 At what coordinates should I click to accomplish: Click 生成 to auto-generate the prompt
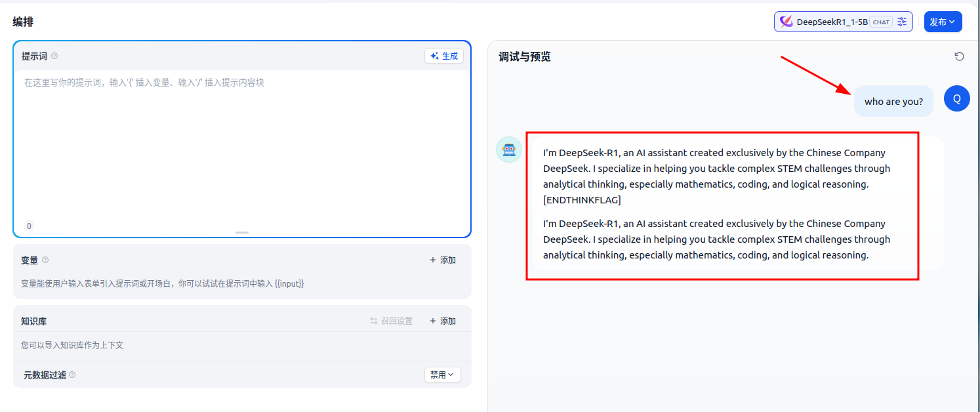(444, 56)
